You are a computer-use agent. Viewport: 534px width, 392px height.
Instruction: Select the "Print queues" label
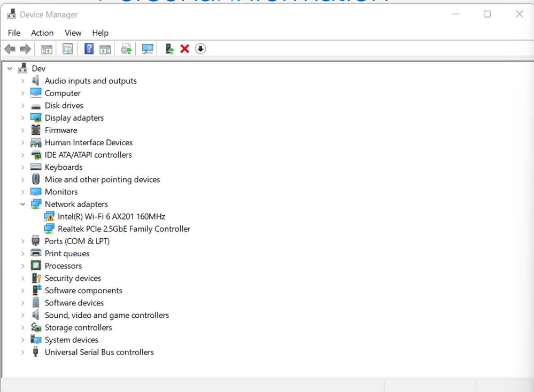coord(67,254)
